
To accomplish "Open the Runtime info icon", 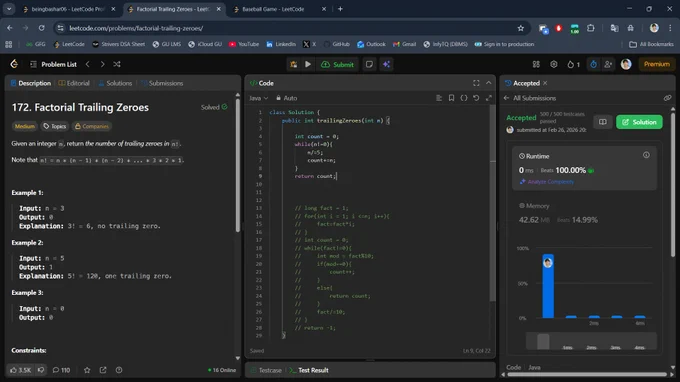I will pyautogui.click(x=646, y=155).
